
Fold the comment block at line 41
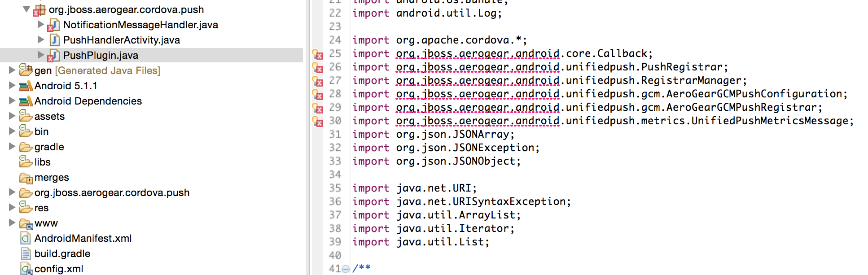click(345, 269)
